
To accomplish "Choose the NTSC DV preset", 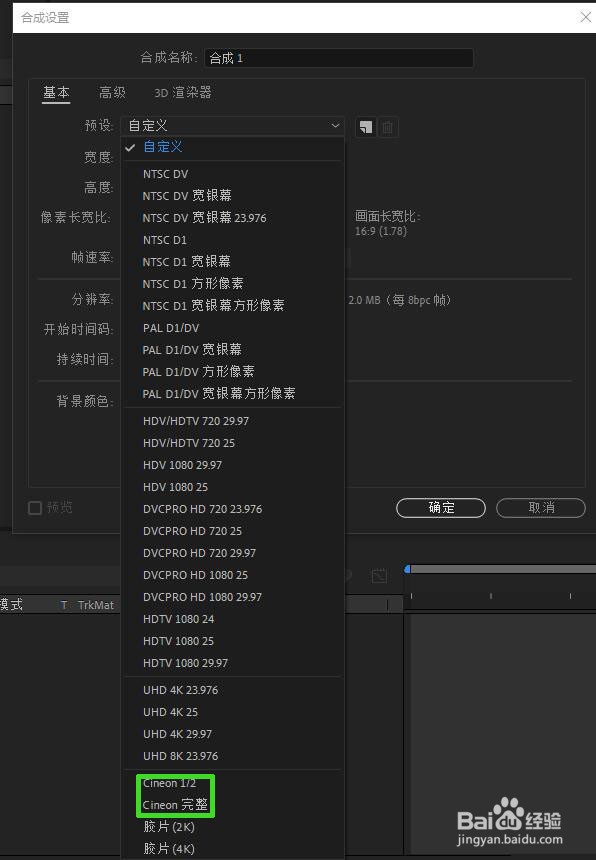I will [x=233, y=174].
